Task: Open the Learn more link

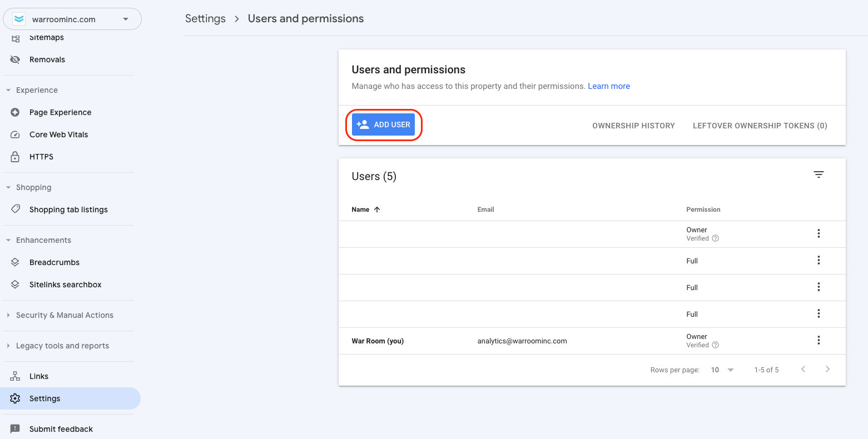Action: [609, 86]
